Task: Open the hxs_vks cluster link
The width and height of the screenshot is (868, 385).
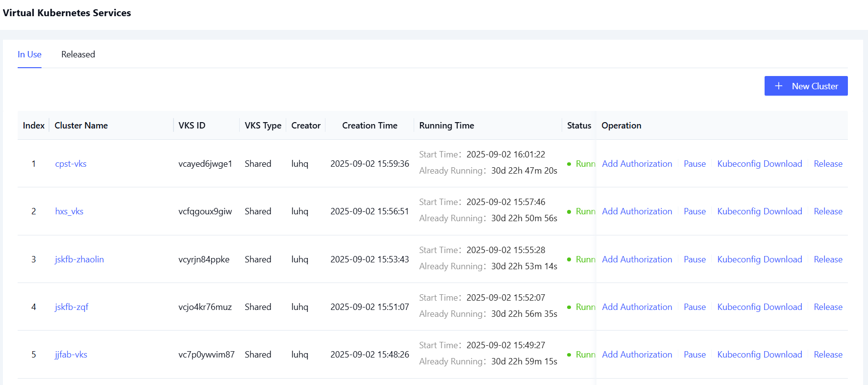Action: (69, 211)
